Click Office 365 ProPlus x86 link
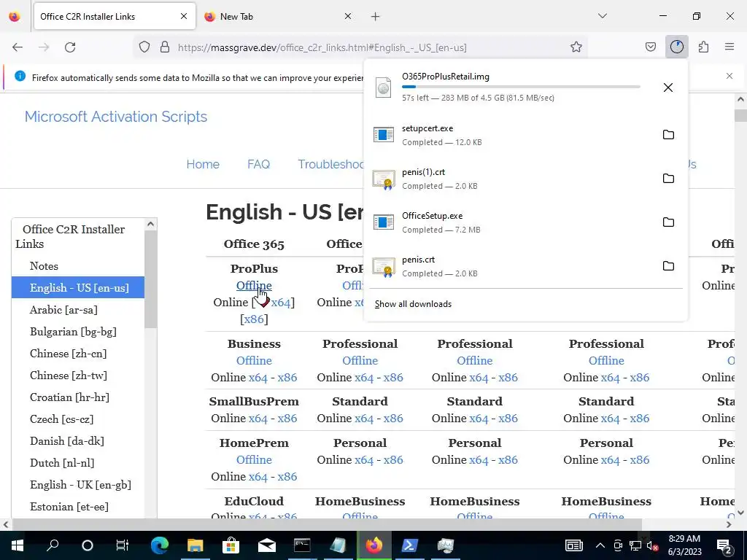This screenshot has width=747, height=560. point(254,319)
